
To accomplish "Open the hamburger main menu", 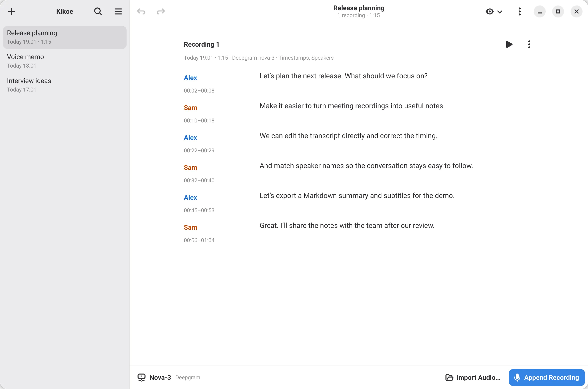I will click(118, 11).
